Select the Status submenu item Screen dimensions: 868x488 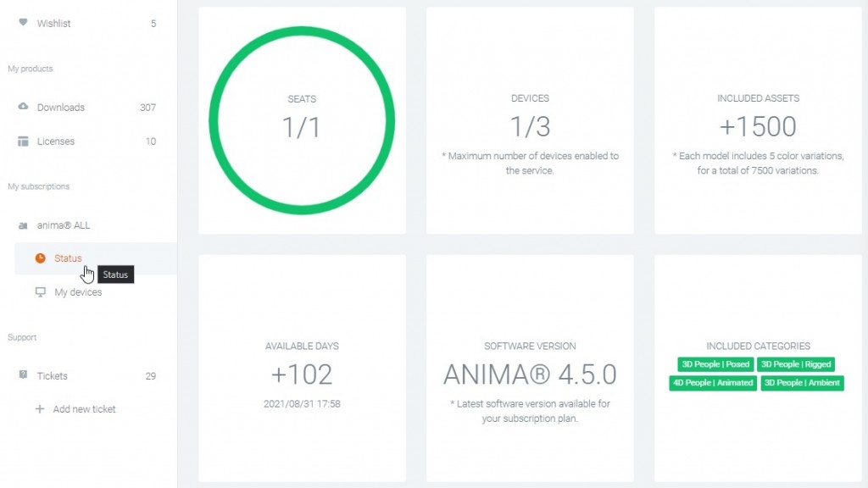point(95,258)
